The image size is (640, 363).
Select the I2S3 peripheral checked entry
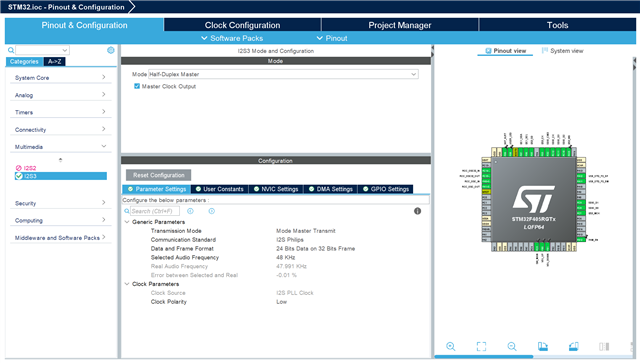(x=61, y=176)
